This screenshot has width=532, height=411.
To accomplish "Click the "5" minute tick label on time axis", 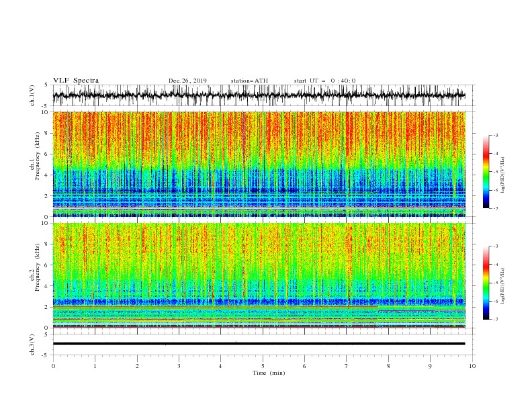I will click(263, 366).
